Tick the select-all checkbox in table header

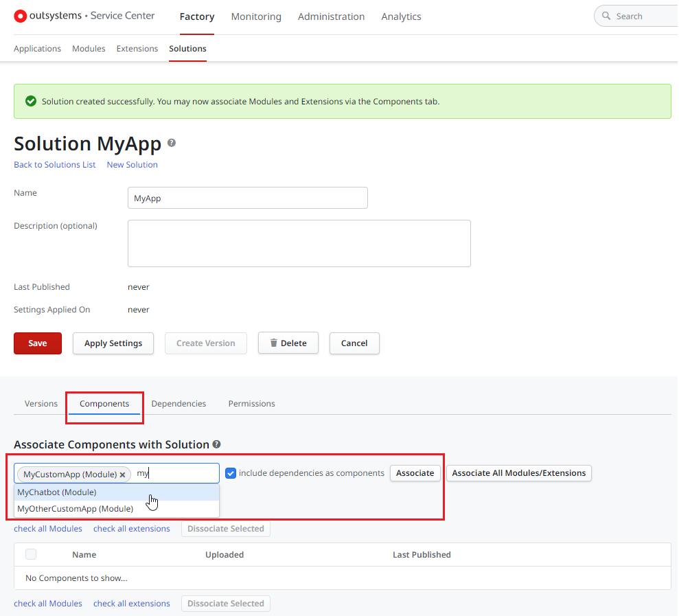(x=31, y=554)
